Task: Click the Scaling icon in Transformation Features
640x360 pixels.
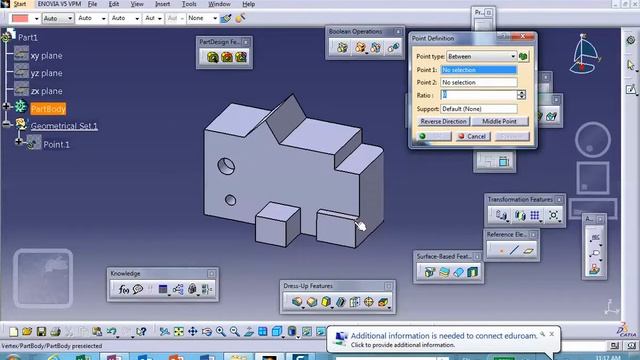Action: (553, 215)
